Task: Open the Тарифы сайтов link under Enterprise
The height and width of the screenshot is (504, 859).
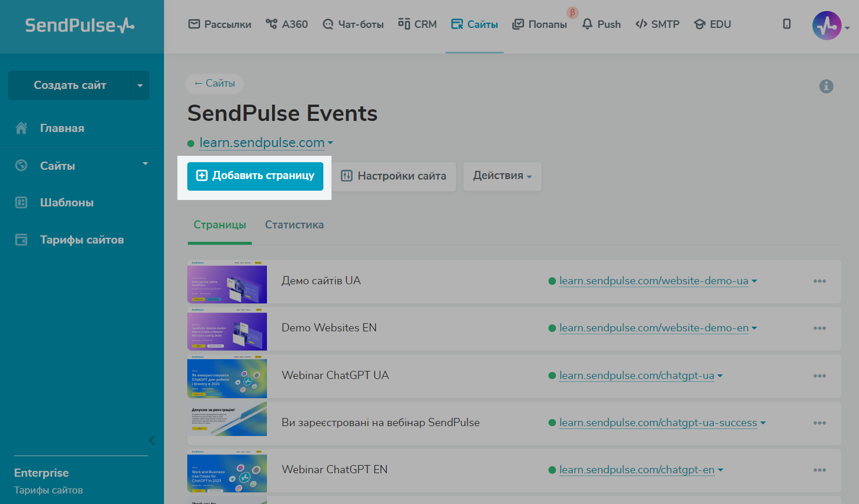Action: click(48, 491)
